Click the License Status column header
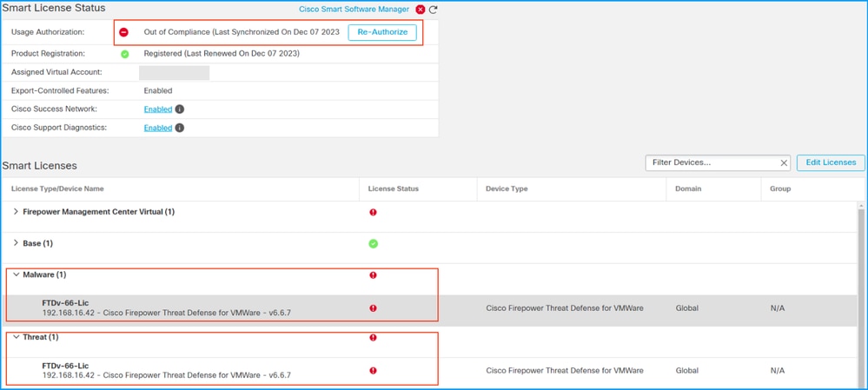 point(393,188)
